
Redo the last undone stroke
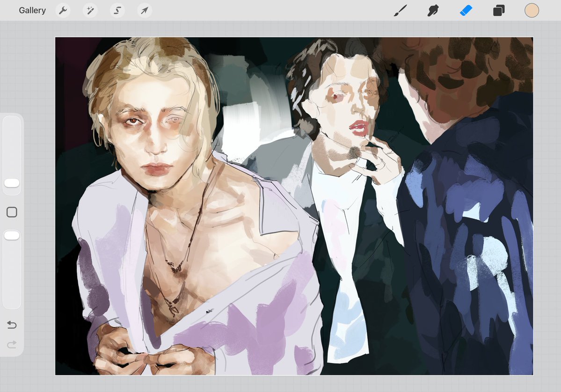click(x=12, y=344)
